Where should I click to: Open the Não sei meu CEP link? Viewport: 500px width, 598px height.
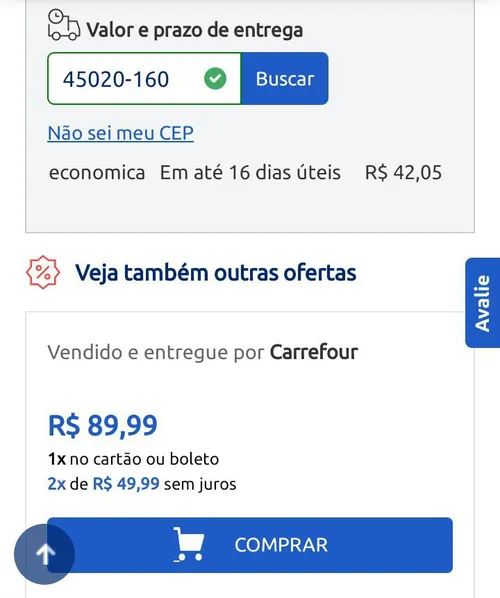[121, 133]
